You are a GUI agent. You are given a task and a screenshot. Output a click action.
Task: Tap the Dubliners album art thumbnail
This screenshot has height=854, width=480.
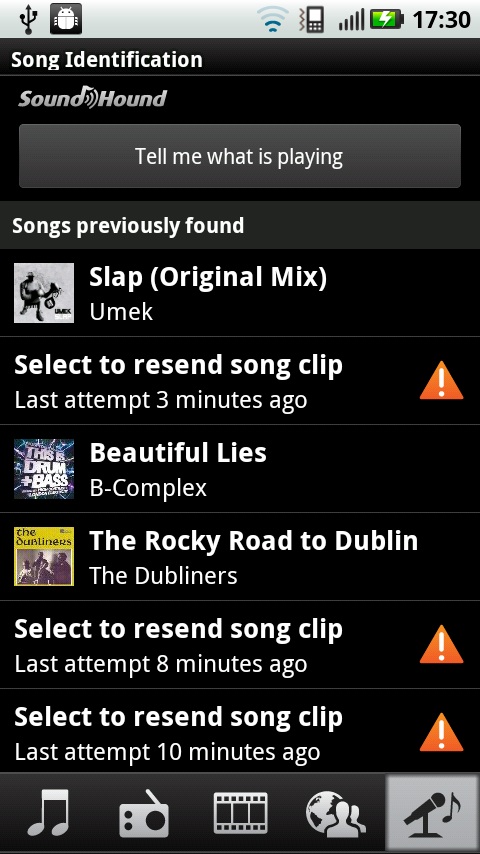tap(44, 556)
